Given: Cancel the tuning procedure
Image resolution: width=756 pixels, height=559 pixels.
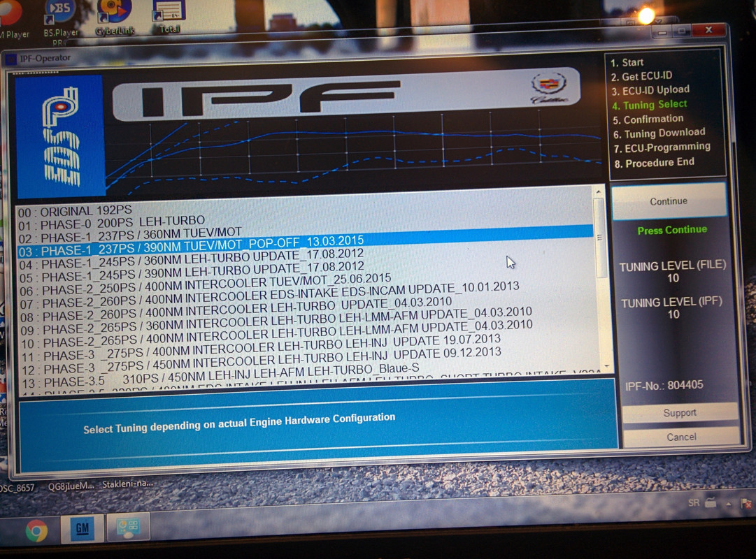Looking at the screenshot, I should pos(681,437).
